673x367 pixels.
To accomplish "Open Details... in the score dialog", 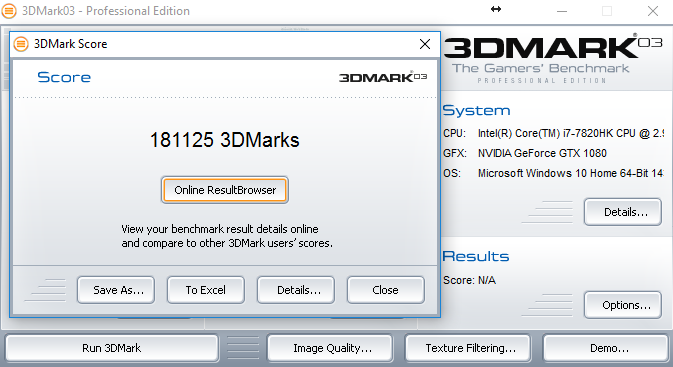I will point(296,290).
